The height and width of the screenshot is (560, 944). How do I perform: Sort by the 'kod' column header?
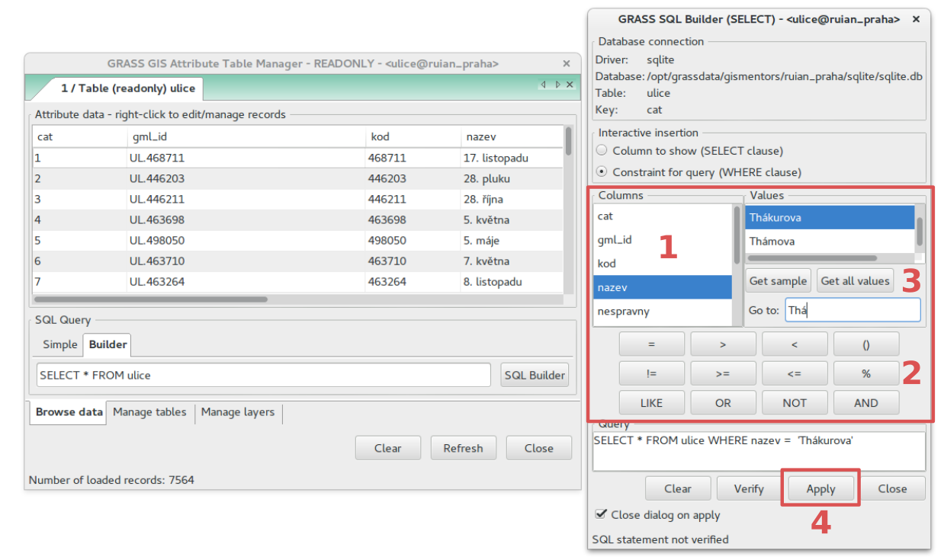pyautogui.click(x=414, y=137)
